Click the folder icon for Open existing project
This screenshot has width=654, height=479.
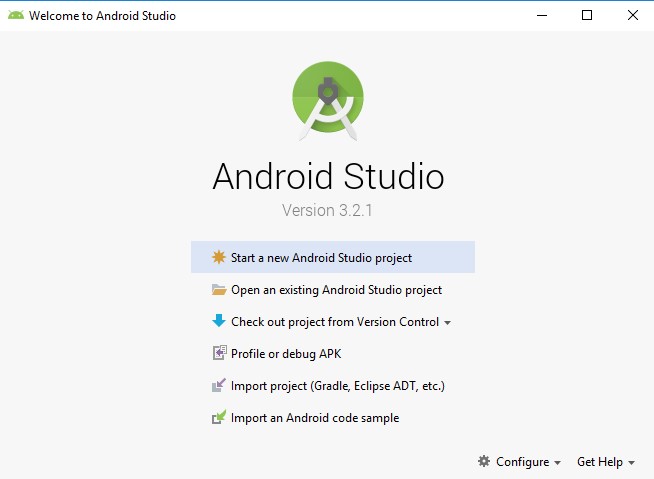tap(219, 290)
